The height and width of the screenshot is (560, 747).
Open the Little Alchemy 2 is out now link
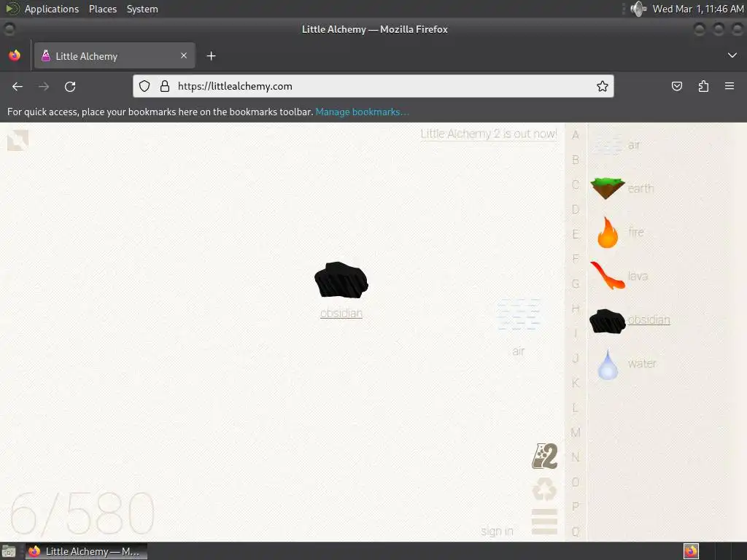pyautogui.click(x=489, y=134)
